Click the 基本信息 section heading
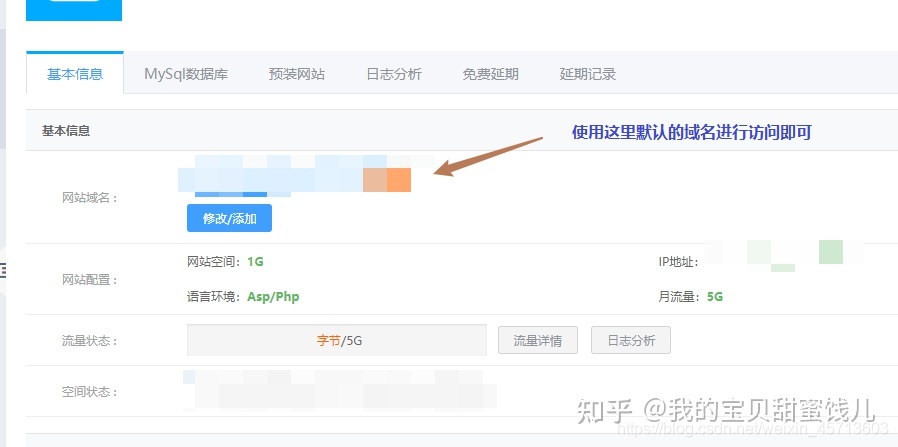 point(66,131)
